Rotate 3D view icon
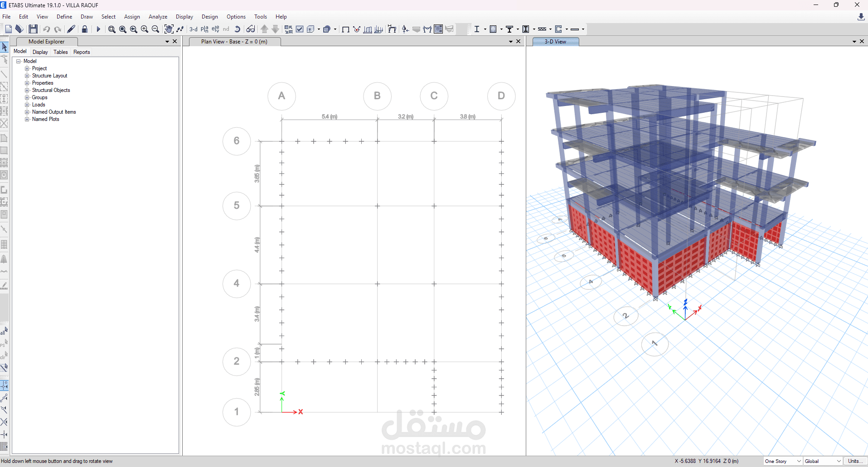This screenshot has height=467, width=868. coord(237,29)
